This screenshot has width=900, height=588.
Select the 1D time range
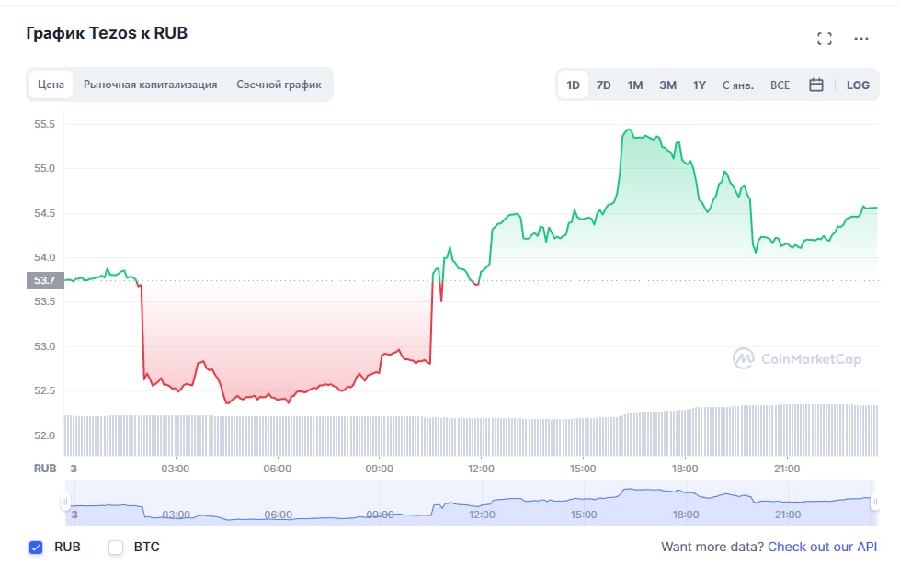click(573, 85)
